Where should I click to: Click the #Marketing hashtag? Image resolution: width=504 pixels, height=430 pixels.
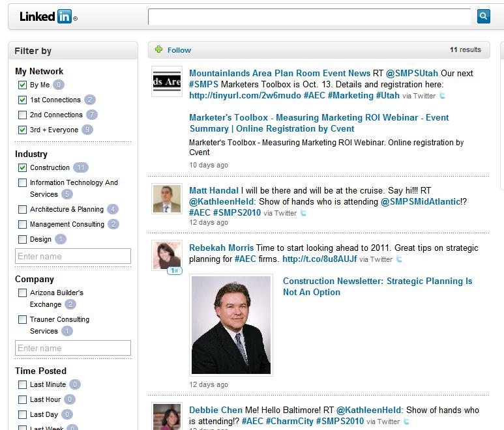(x=350, y=96)
